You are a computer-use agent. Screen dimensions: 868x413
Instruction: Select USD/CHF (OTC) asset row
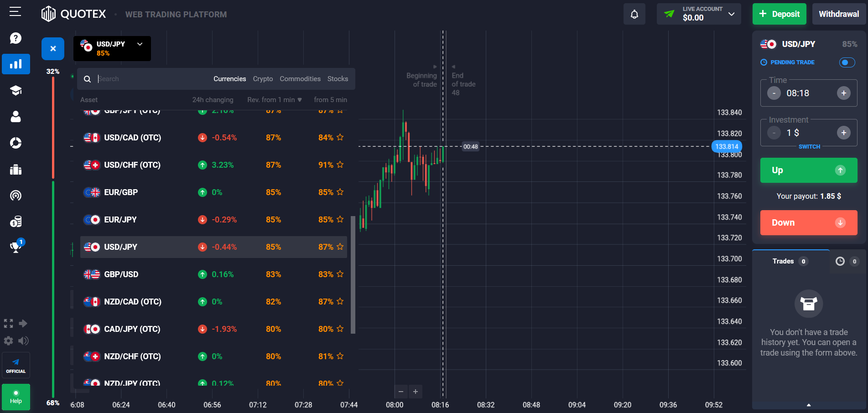pos(213,165)
